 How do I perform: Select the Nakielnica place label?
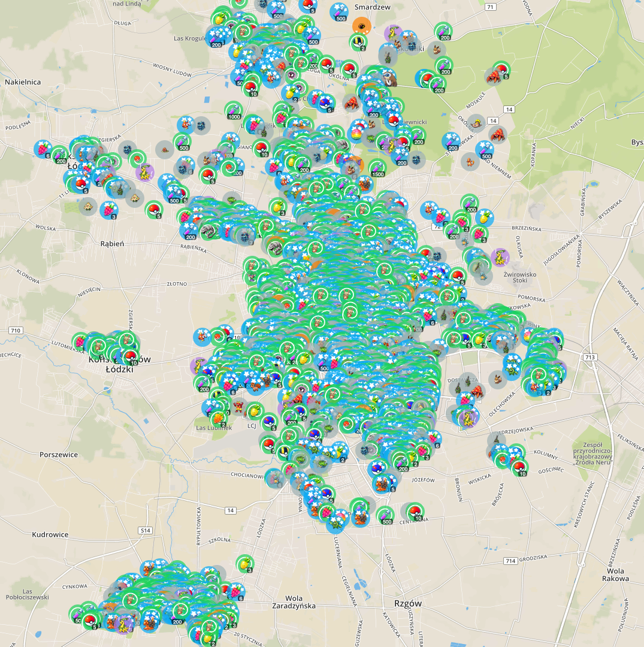click(x=23, y=82)
